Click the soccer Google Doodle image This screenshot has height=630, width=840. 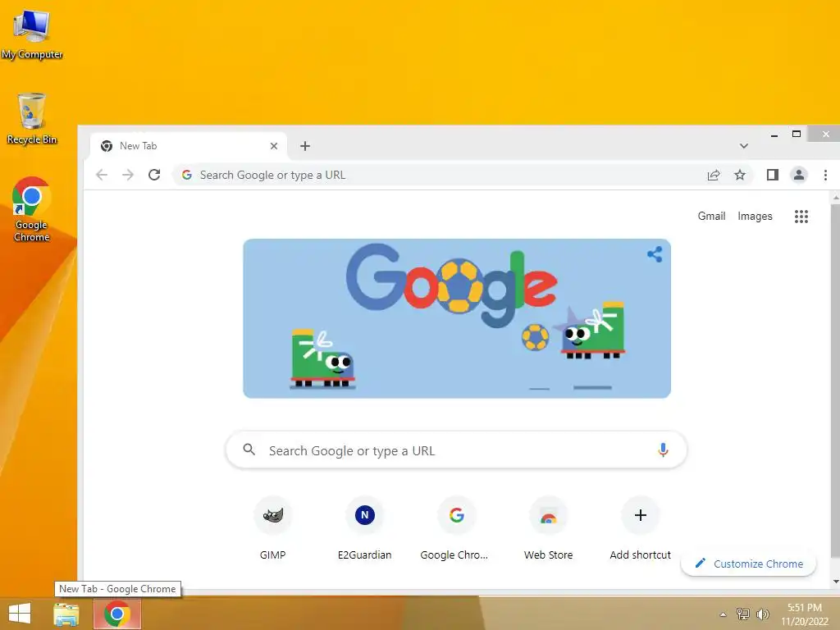pos(456,318)
